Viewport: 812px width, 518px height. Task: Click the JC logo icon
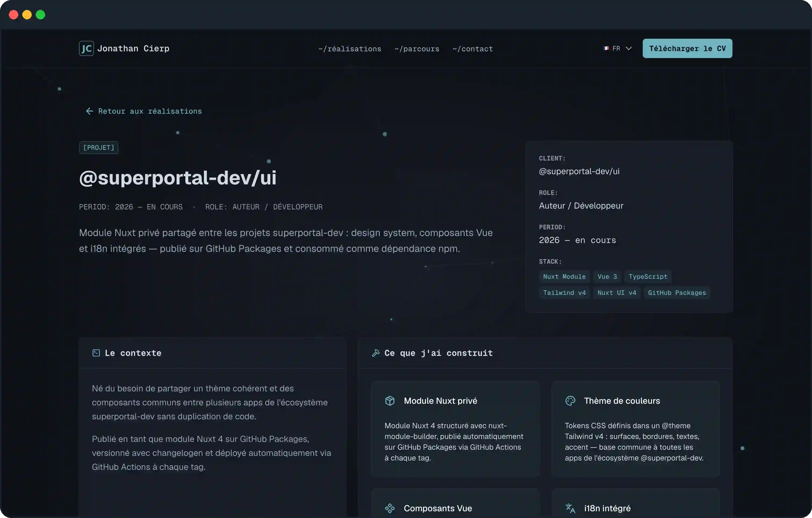coord(86,48)
